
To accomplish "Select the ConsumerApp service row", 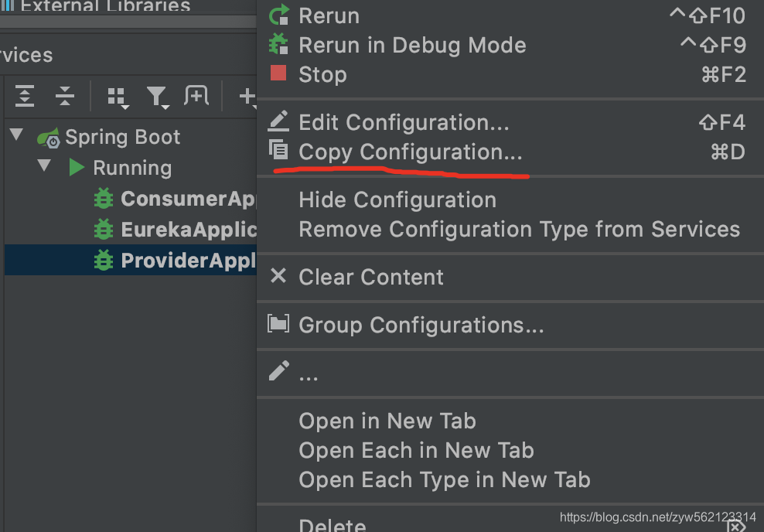I will [x=131, y=198].
